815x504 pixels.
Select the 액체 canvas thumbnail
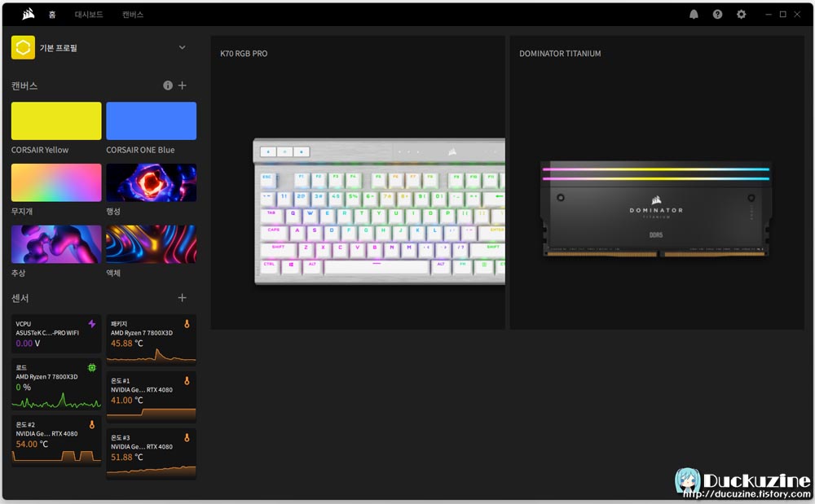(152, 244)
